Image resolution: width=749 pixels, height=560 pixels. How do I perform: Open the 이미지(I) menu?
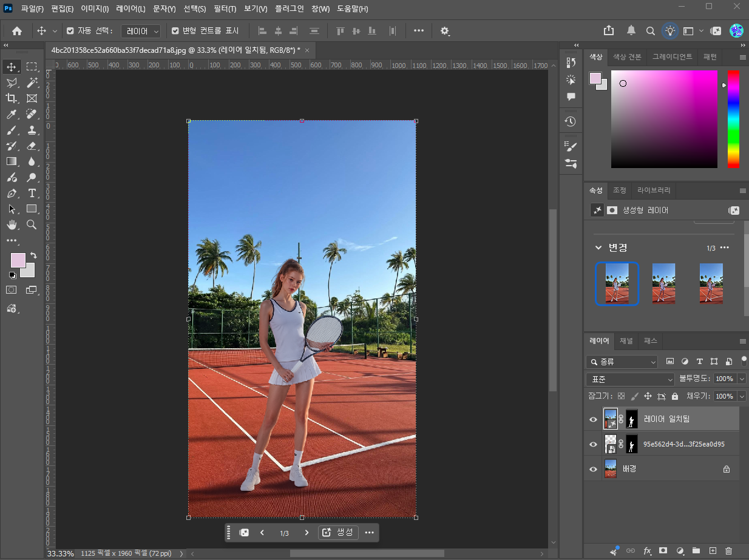coord(95,9)
